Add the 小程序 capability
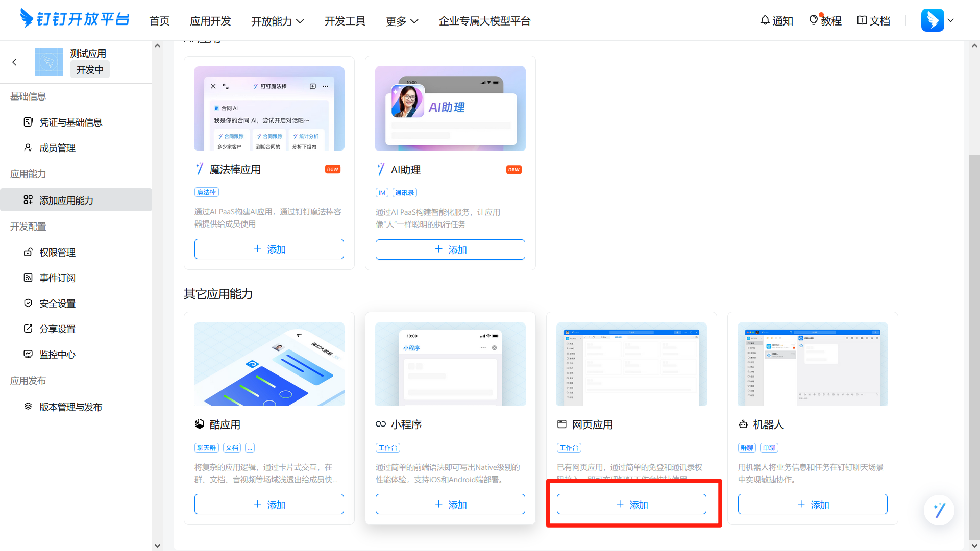The width and height of the screenshot is (980, 551). pos(450,504)
